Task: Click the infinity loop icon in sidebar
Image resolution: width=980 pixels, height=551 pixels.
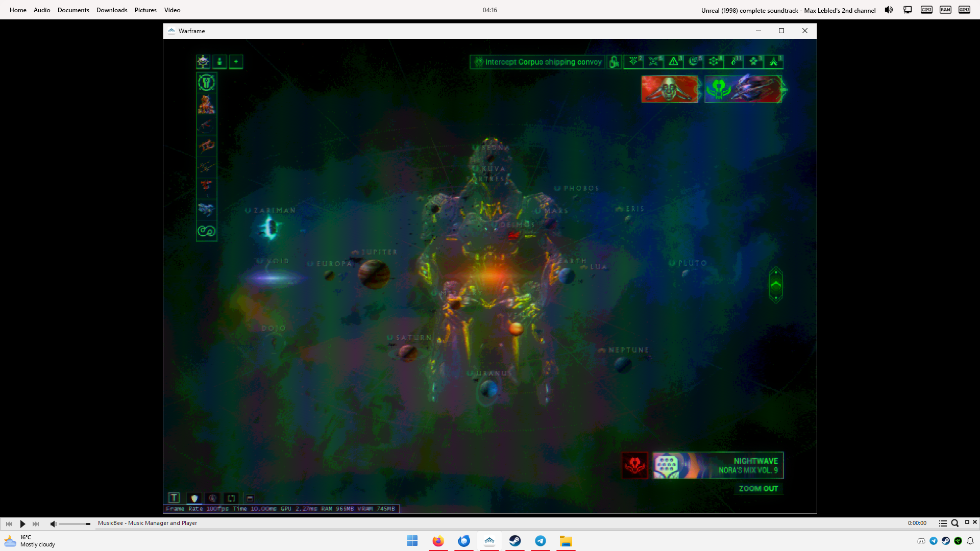Action: click(207, 231)
